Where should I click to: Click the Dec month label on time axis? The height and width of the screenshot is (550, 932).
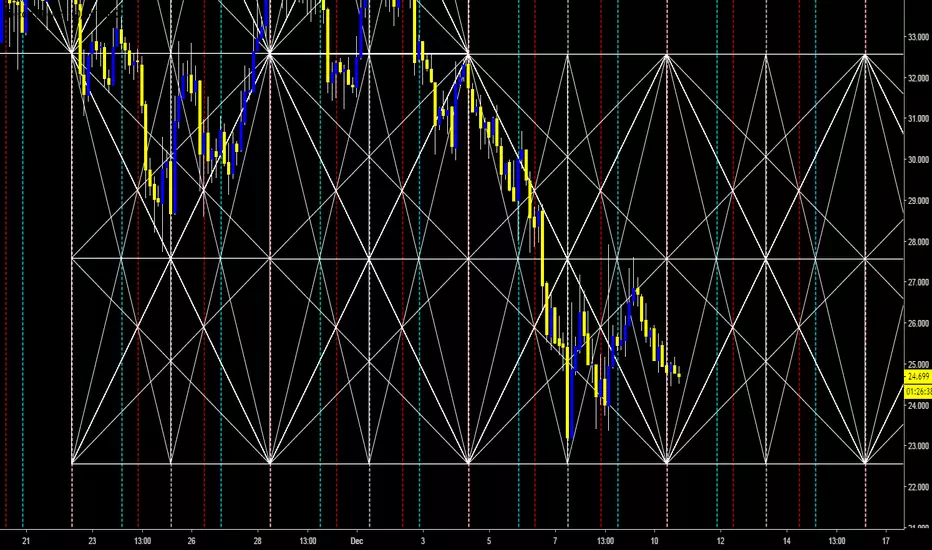pyautogui.click(x=357, y=540)
